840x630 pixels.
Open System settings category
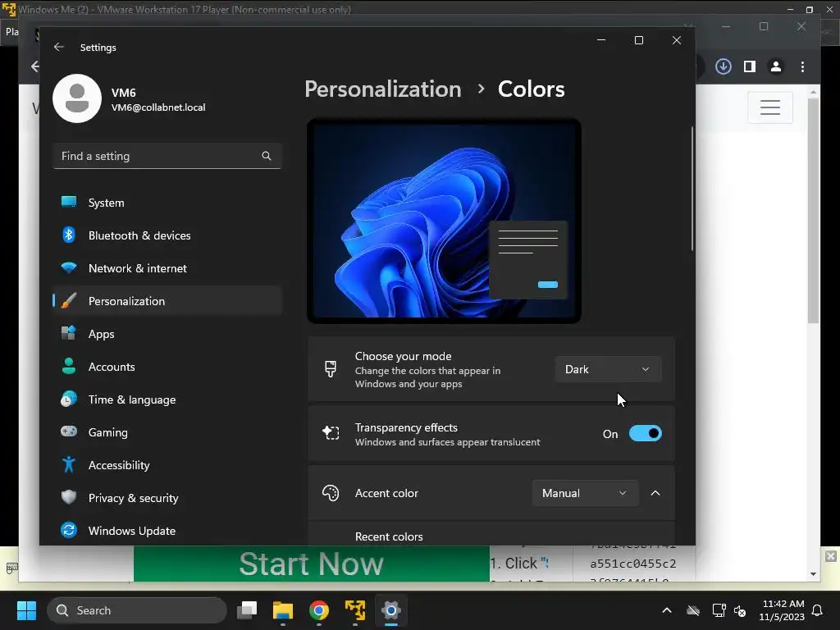pyautogui.click(x=167, y=203)
